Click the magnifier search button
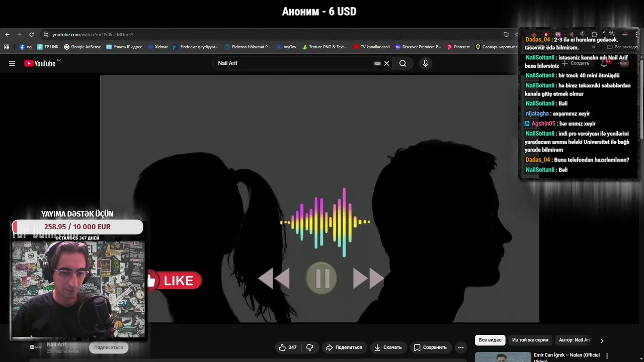This screenshot has height=362, width=644. click(403, 63)
